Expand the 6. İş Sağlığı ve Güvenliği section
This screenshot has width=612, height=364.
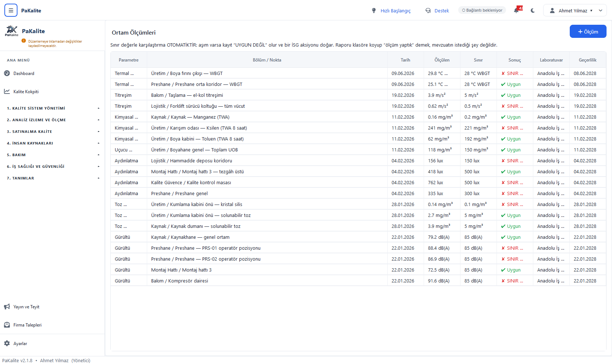point(52,166)
